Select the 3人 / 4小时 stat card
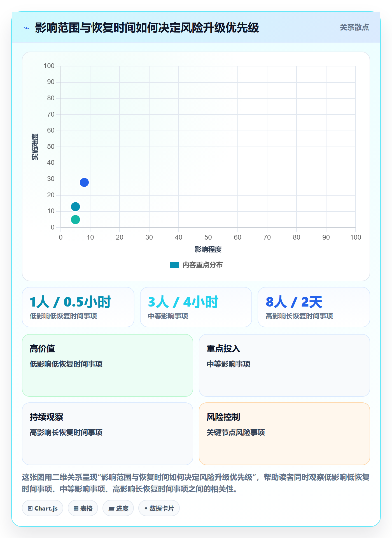392x538 pixels. click(196, 307)
